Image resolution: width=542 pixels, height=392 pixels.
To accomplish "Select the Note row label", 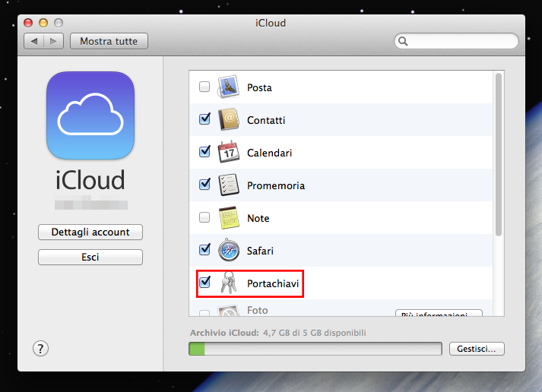I will click(x=258, y=218).
